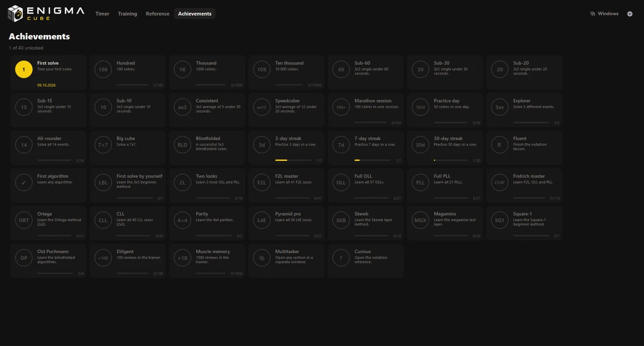Click the Old Pochmann OP badge

(24, 258)
